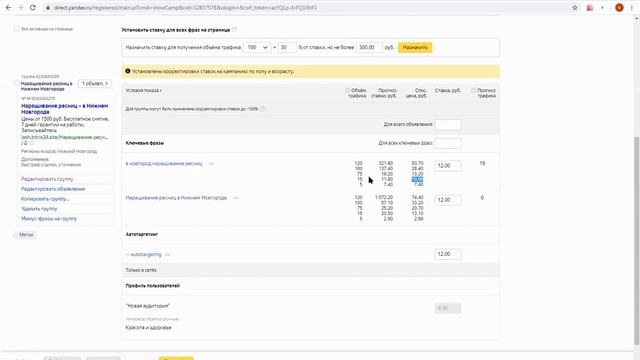Open the browser three-dot menu
Viewport: 640px width, 360px height.
[x=631, y=8]
